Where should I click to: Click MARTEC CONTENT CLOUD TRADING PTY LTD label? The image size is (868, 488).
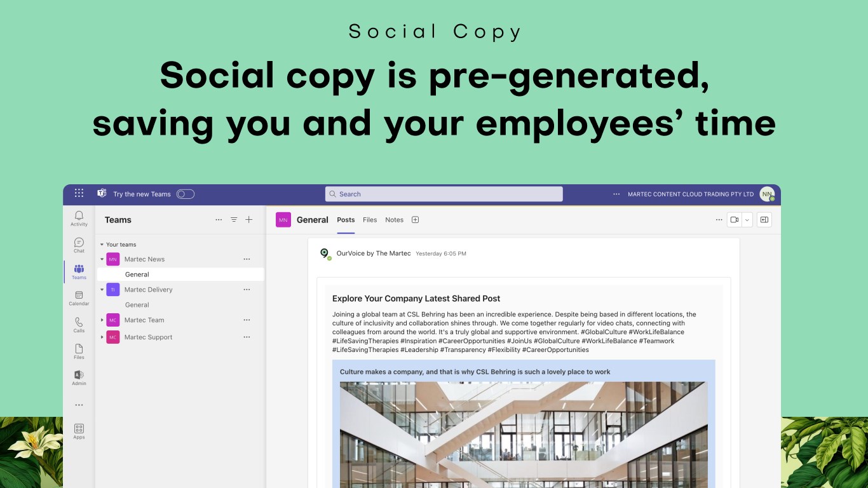pyautogui.click(x=691, y=194)
